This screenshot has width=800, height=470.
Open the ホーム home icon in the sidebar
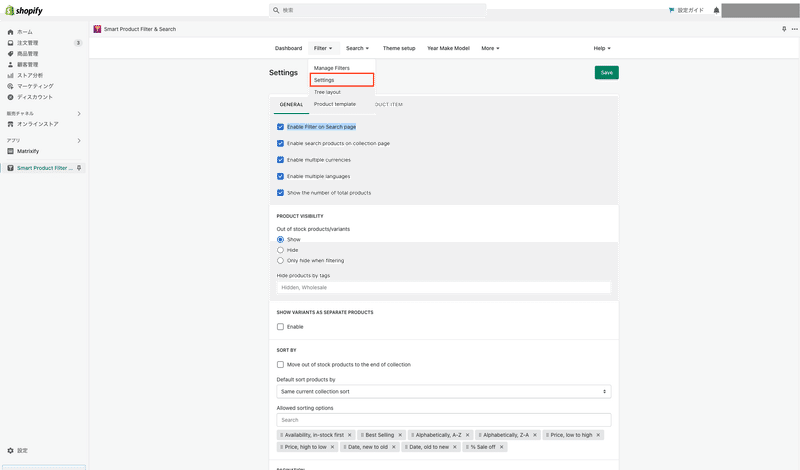click(x=10, y=32)
